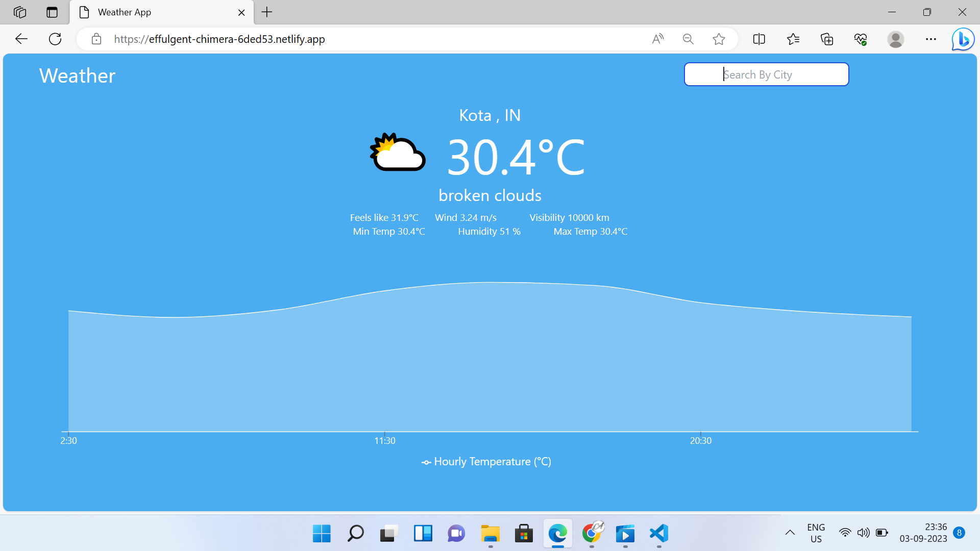
Task: Open the Settings and more menu
Action: [931, 39]
